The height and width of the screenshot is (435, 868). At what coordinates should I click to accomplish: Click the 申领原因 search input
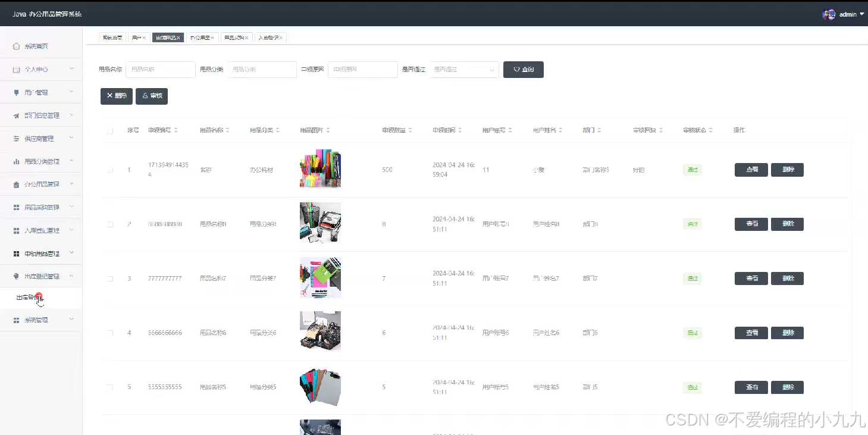[x=363, y=70]
